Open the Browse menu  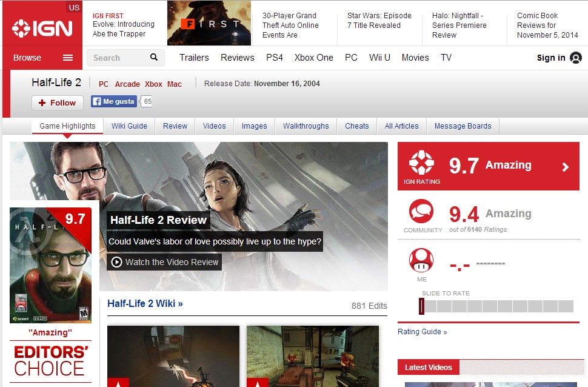pyautogui.click(x=42, y=58)
